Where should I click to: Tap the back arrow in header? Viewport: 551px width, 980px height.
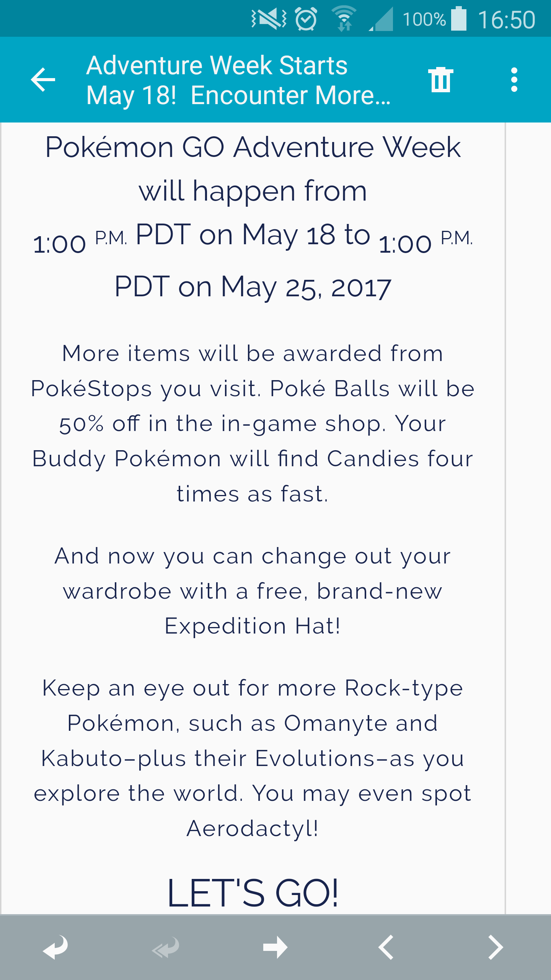click(x=43, y=80)
